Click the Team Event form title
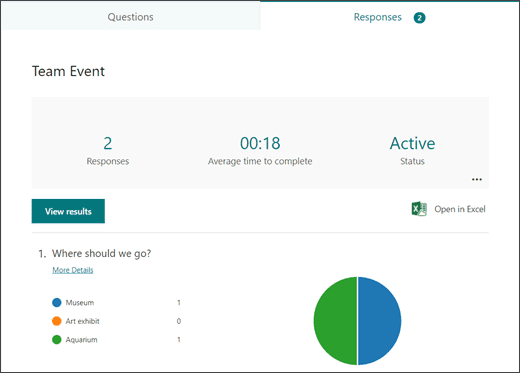Image resolution: width=520 pixels, height=373 pixels. point(68,71)
